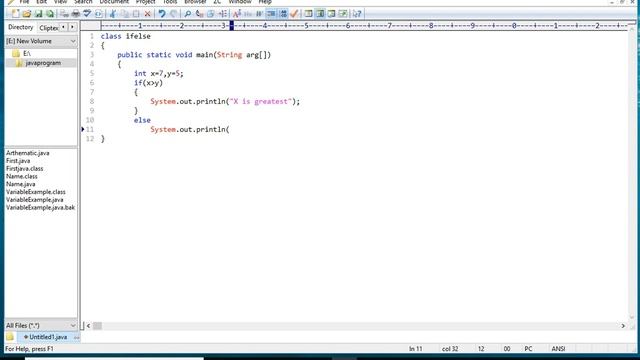The height and width of the screenshot is (360, 640).
Task: Select First.java in file list
Action: [18, 161]
